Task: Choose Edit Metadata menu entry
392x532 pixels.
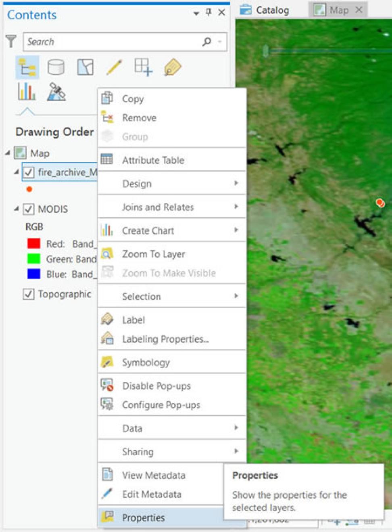Action: coord(161,494)
